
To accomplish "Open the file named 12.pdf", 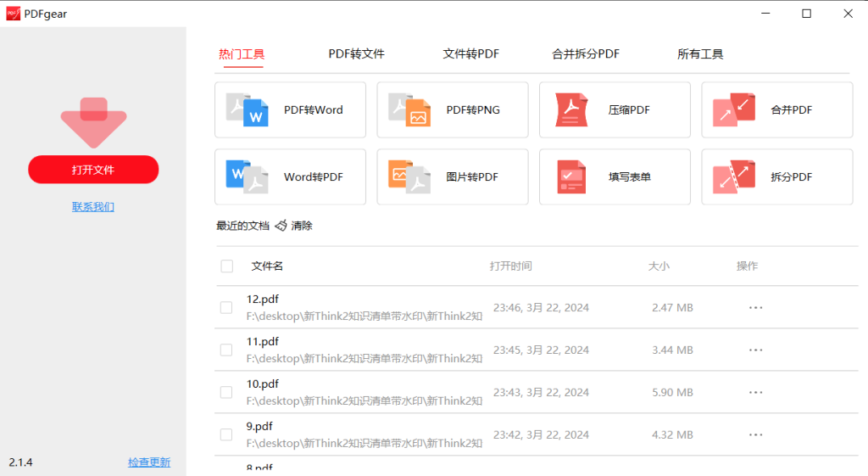I will (263, 300).
